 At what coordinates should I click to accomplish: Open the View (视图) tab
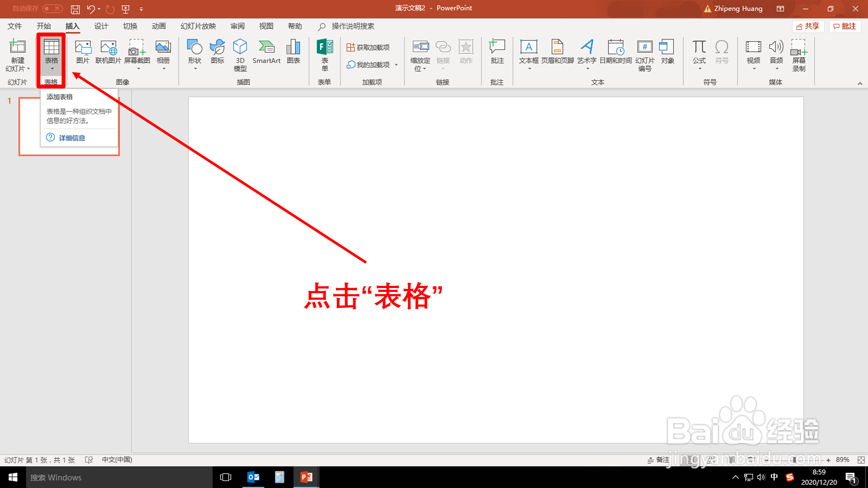point(266,26)
